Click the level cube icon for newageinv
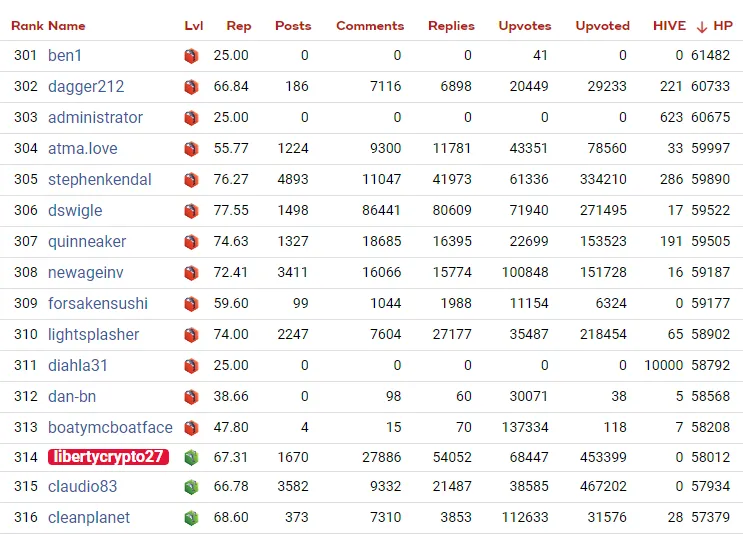Viewport: 743px width, 535px height. point(191,273)
